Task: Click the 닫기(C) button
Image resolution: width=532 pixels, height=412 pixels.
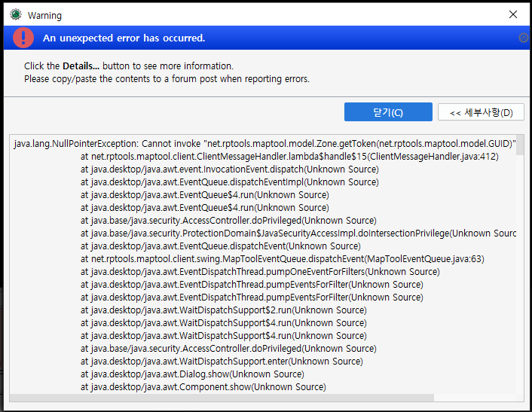Action: pos(388,112)
